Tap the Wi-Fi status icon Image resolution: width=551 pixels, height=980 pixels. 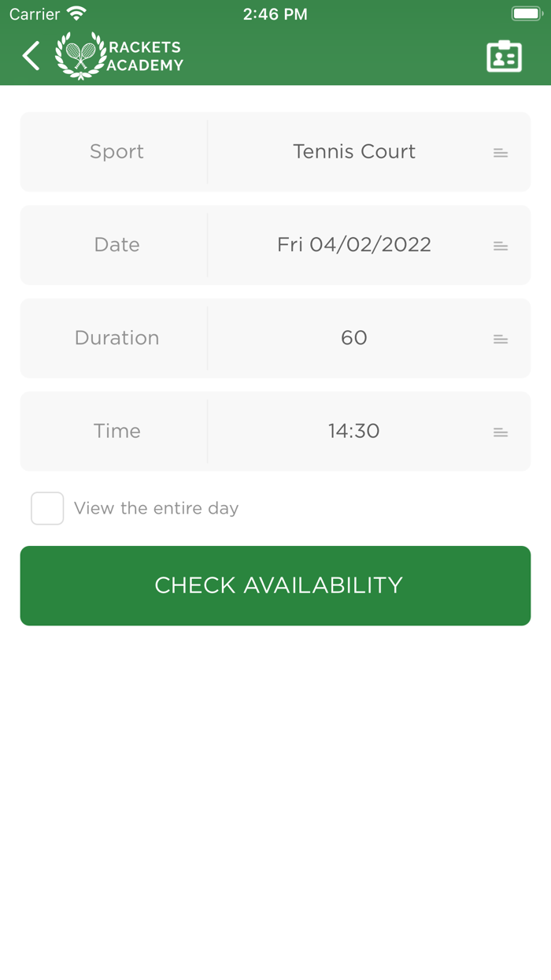tap(76, 14)
